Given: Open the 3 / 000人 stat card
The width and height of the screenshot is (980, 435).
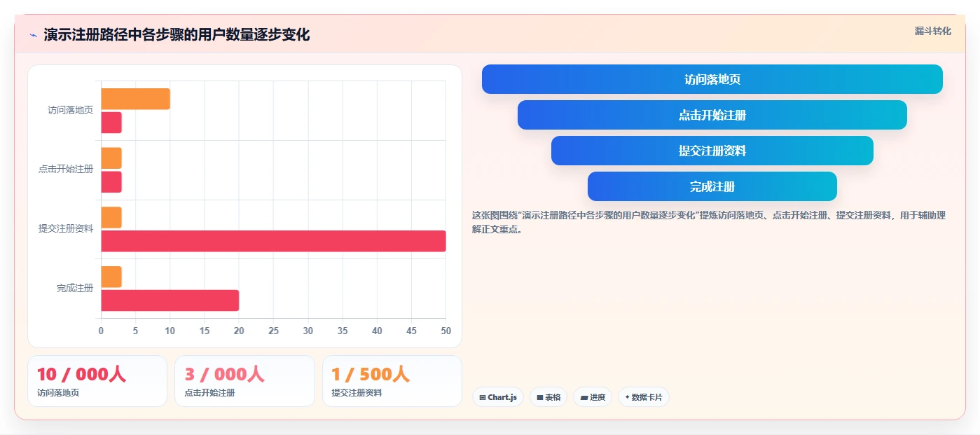Looking at the screenshot, I should pyautogui.click(x=245, y=381).
